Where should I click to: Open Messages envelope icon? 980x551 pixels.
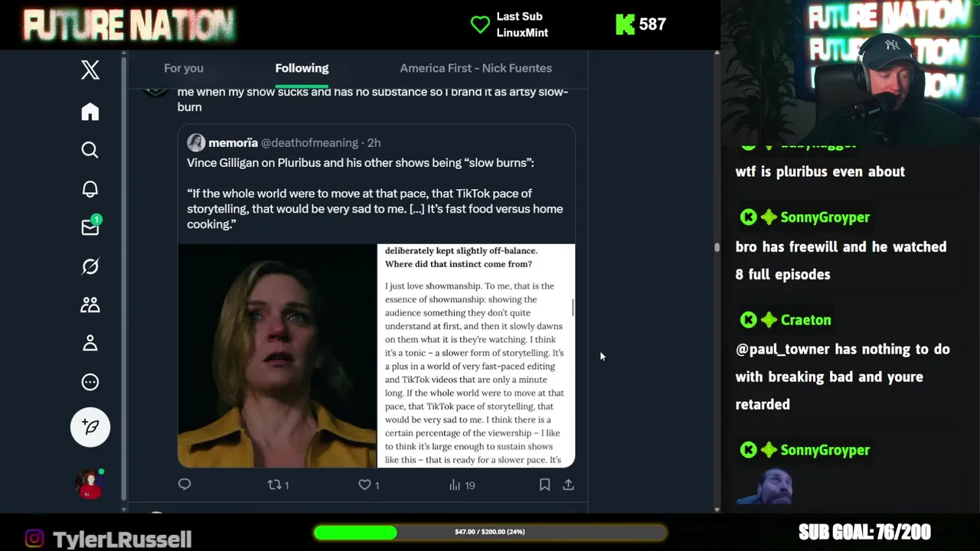tap(90, 227)
